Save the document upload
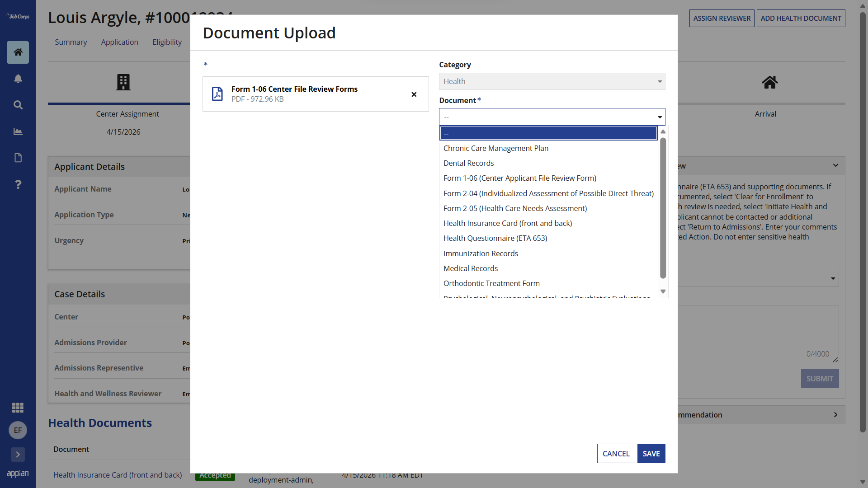This screenshot has height=488, width=868. [x=651, y=454]
